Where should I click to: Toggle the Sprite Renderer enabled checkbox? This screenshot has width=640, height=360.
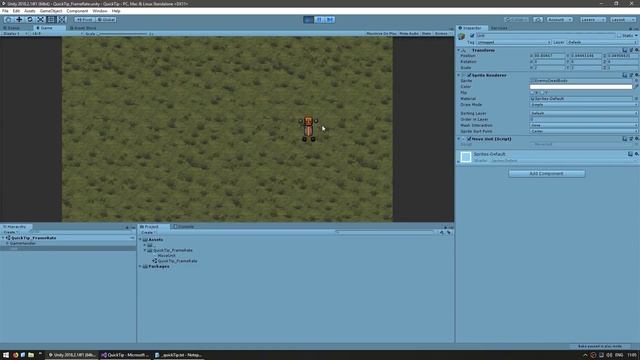click(x=469, y=76)
